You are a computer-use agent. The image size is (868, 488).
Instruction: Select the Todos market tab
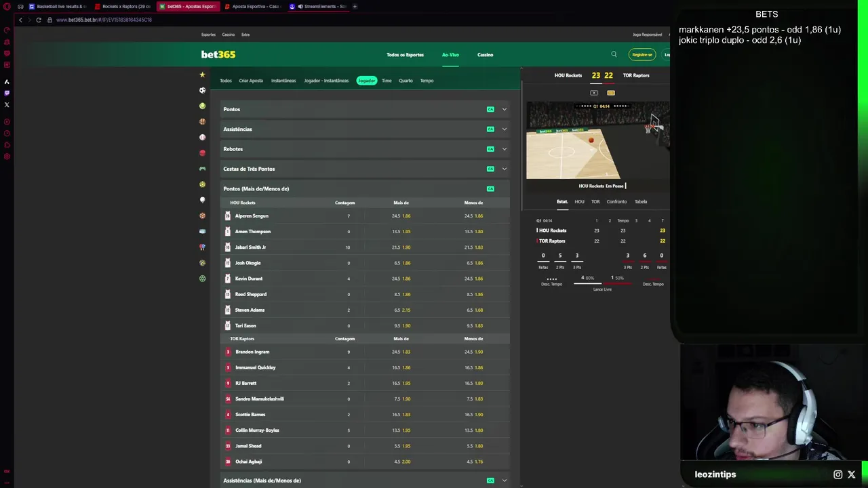(x=226, y=81)
